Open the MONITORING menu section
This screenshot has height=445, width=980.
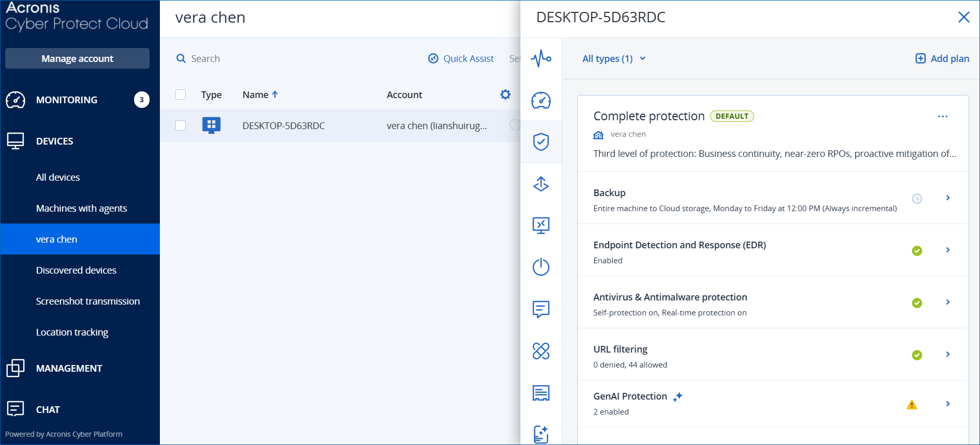pyautogui.click(x=80, y=100)
